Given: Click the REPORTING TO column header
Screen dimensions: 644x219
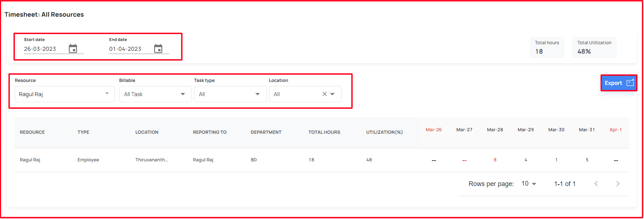Looking at the screenshot, I should [210, 132].
